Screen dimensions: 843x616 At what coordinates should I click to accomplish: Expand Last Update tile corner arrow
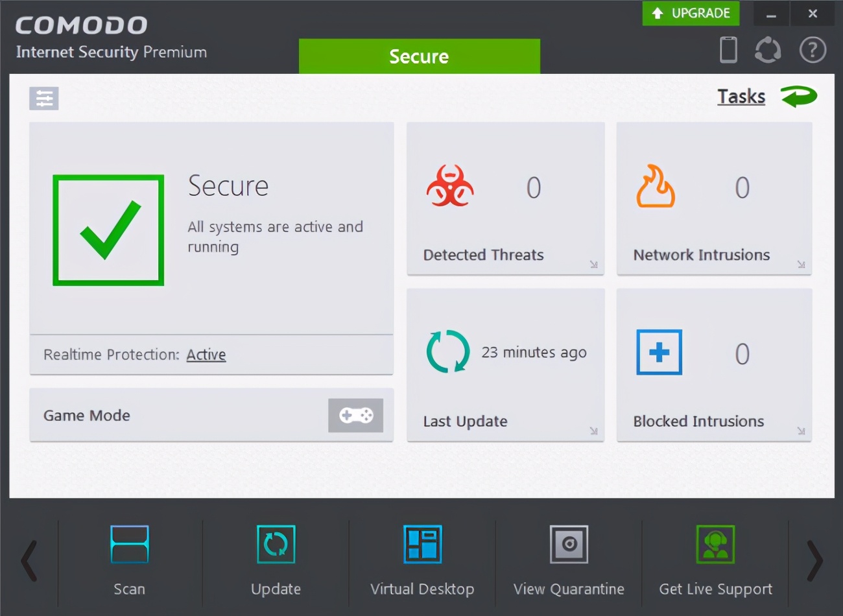[x=594, y=431]
